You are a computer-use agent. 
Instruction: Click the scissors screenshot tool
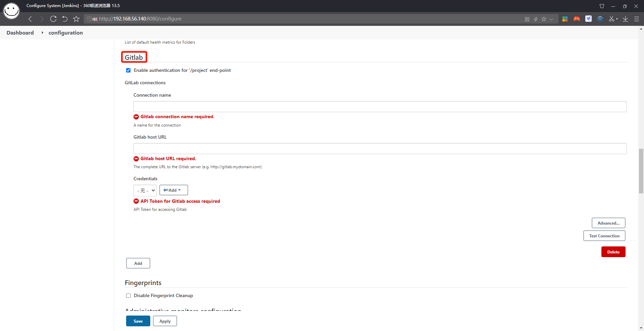click(611, 19)
